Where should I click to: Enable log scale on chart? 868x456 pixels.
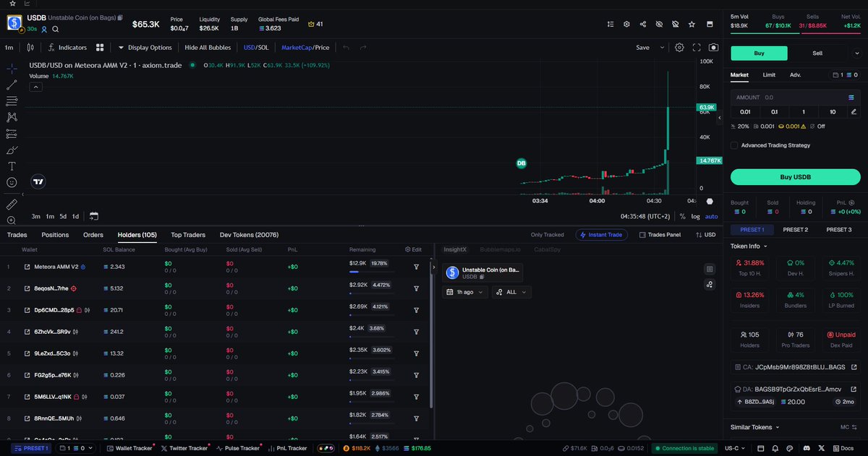tap(695, 216)
